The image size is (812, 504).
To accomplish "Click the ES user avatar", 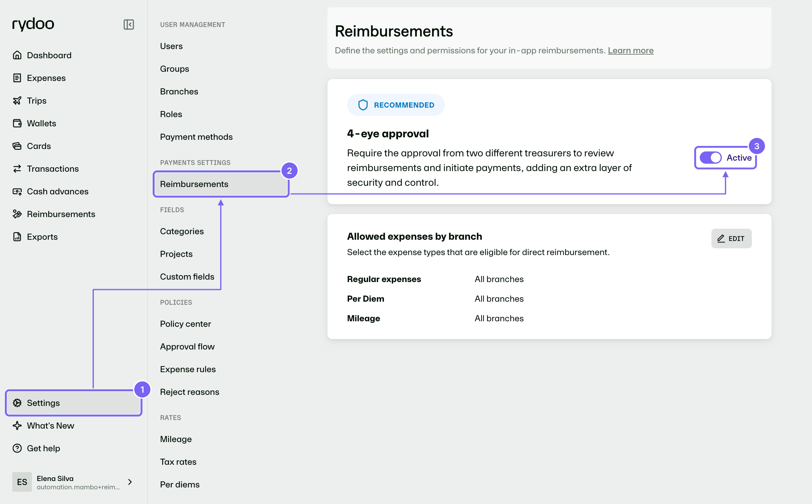I will (22, 482).
